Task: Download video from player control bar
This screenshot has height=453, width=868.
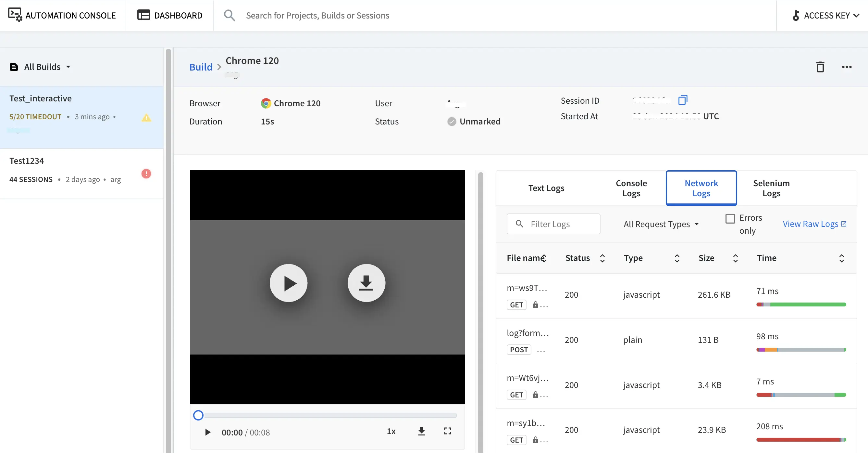Action: pyautogui.click(x=421, y=431)
